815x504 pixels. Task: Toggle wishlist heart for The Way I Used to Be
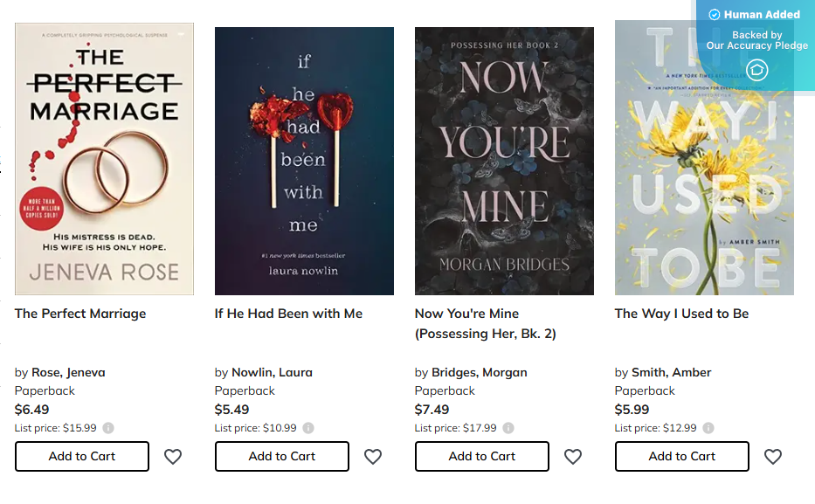772,456
